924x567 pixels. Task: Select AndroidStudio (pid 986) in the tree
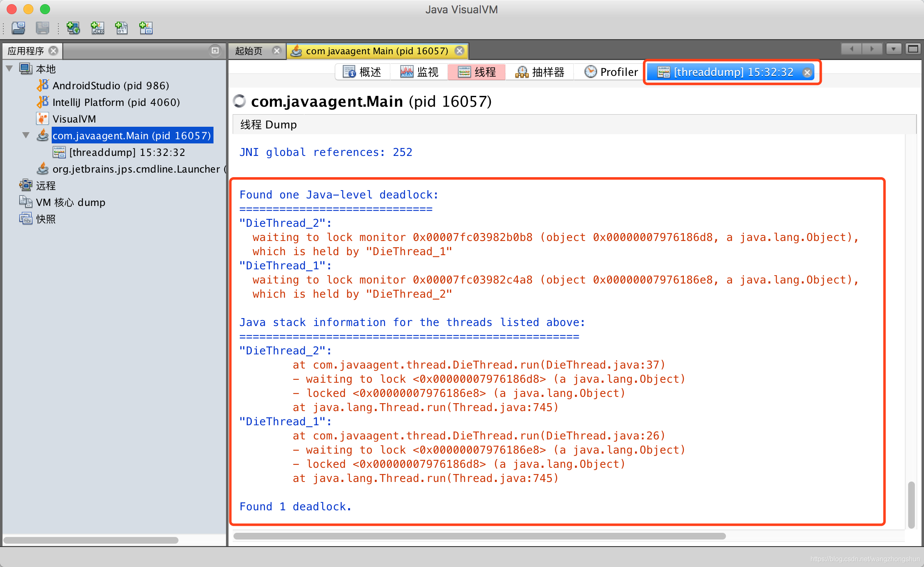point(110,85)
